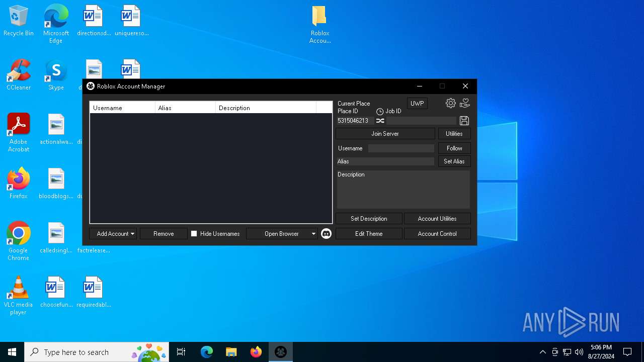Click the Utilities button
Screen dimensions: 644x362
454,134
